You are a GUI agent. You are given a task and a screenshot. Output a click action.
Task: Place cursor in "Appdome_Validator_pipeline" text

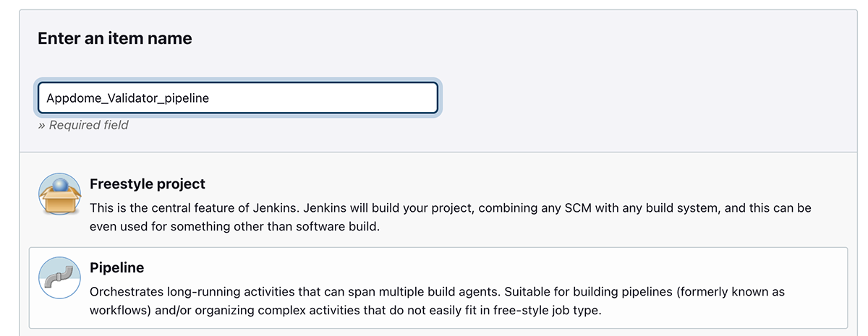[x=127, y=98]
